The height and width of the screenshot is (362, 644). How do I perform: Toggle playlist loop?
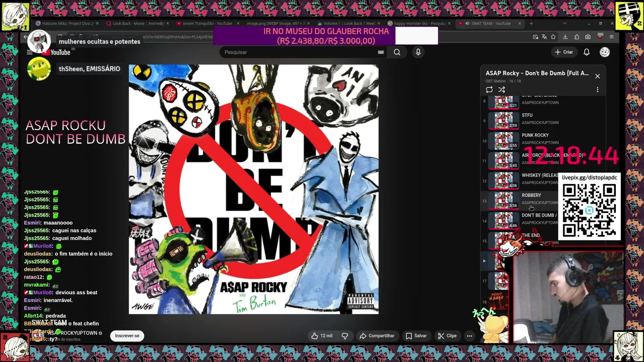tap(489, 90)
